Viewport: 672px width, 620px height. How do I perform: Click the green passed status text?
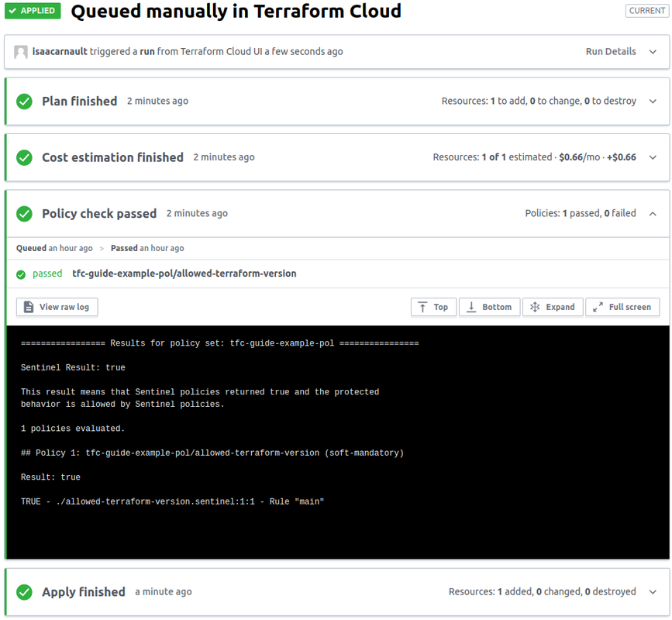(47, 274)
